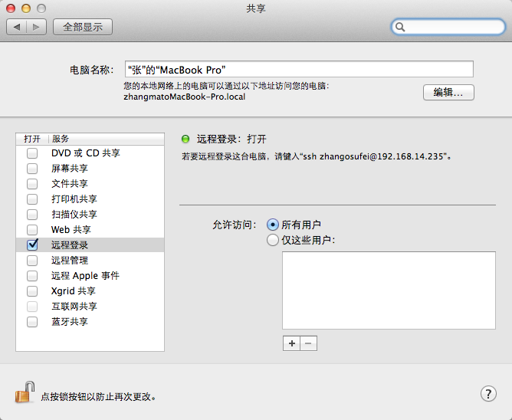This screenshot has height=420, width=512.
Task: Select the Xgrid 共享 service row
Action: [x=90, y=291]
